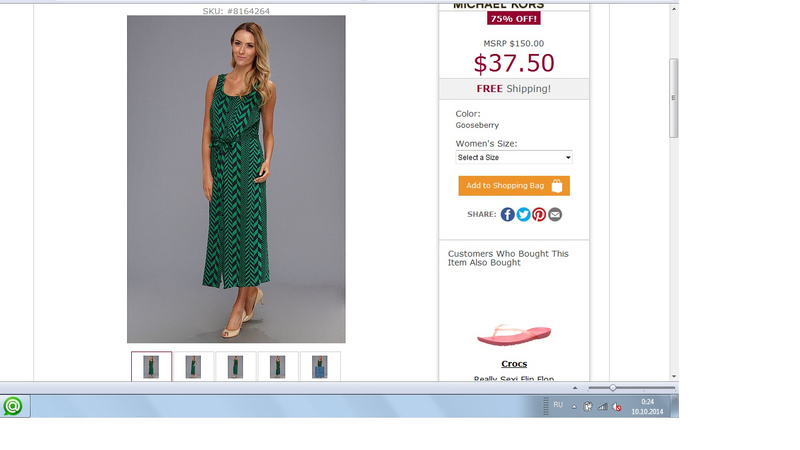Click the zoom slider handle
This screenshot has height=450, width=800.
point(612,388)
